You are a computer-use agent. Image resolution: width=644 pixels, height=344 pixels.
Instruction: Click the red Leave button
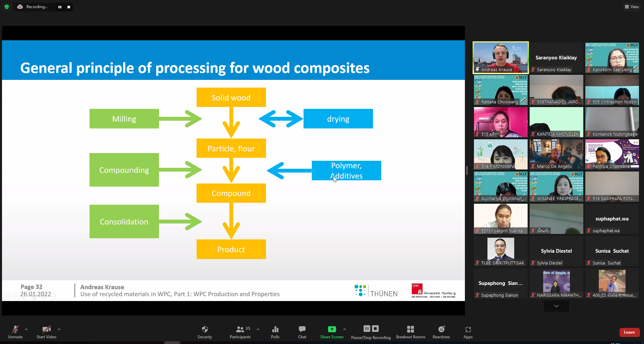click(x=629, y=332)
